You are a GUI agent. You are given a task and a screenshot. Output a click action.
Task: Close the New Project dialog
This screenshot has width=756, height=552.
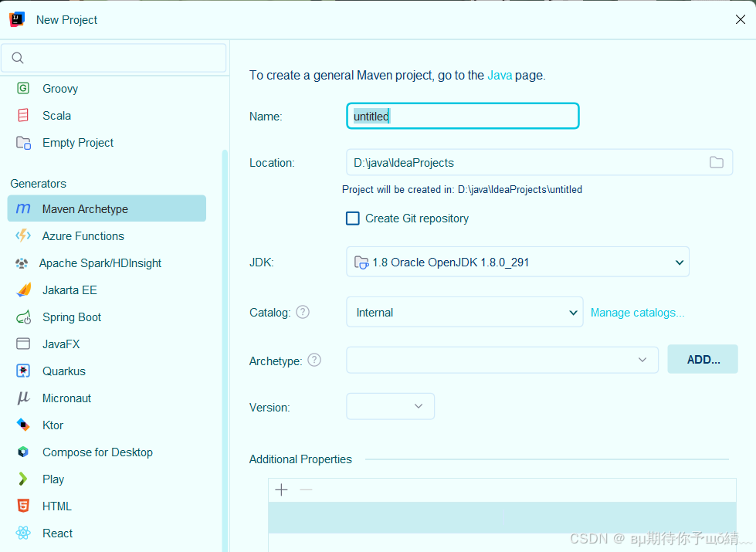click(740, 19)
